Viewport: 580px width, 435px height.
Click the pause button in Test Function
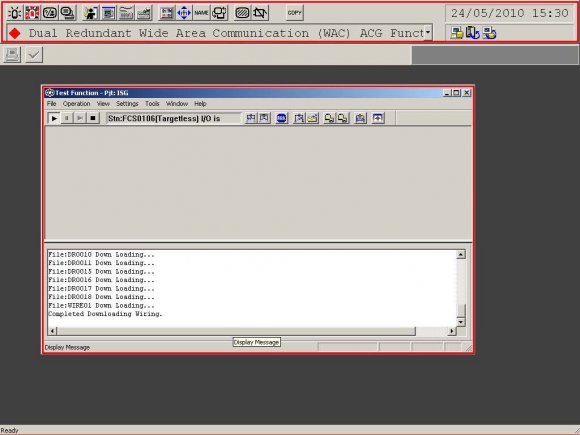tap(67, 118)
